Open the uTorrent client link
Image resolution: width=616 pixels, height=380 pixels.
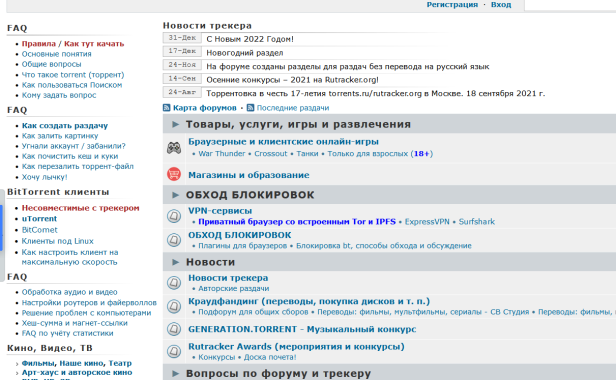click(39, 218)
